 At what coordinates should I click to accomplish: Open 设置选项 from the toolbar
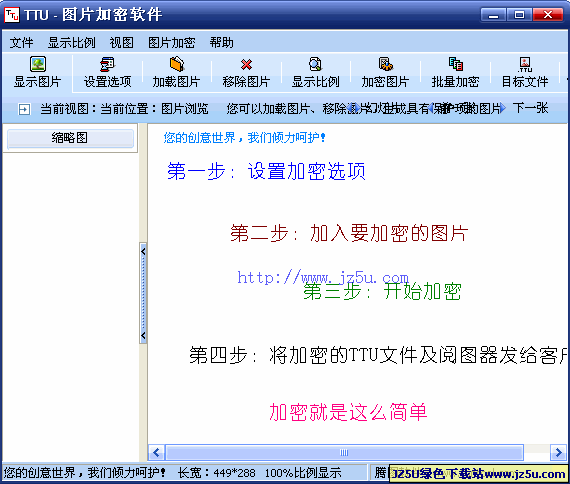[107, 72]
